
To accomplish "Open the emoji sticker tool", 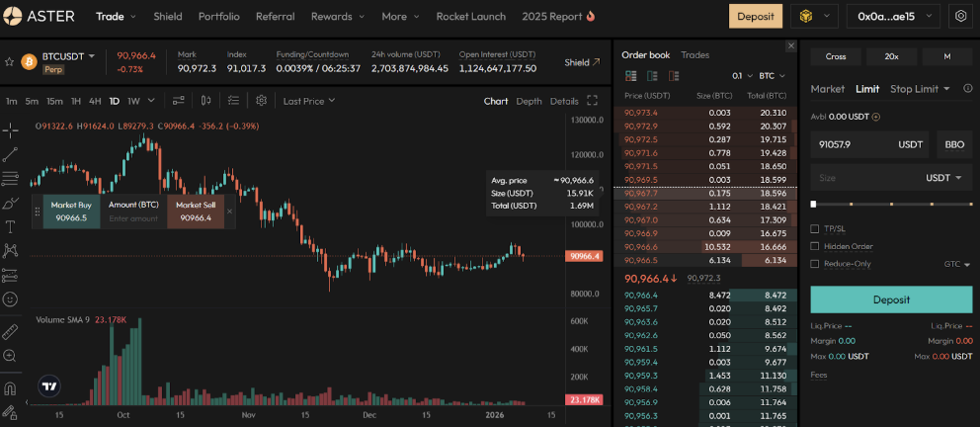I will tap(10, 298).
